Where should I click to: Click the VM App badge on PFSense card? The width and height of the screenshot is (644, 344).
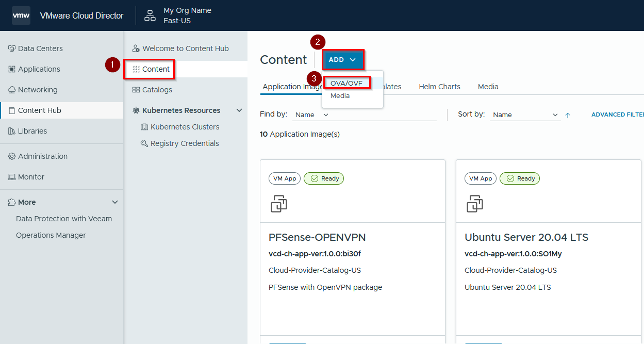click(285, 178)
